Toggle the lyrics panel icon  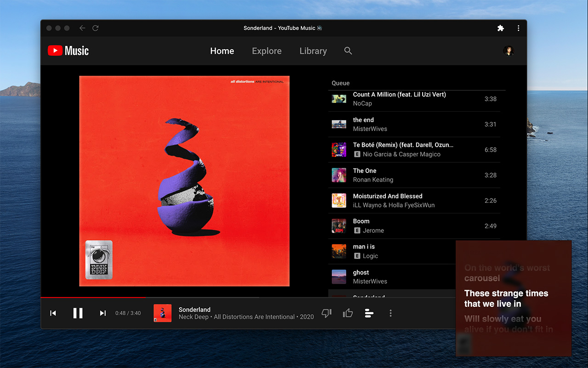(x=369, y=313)
